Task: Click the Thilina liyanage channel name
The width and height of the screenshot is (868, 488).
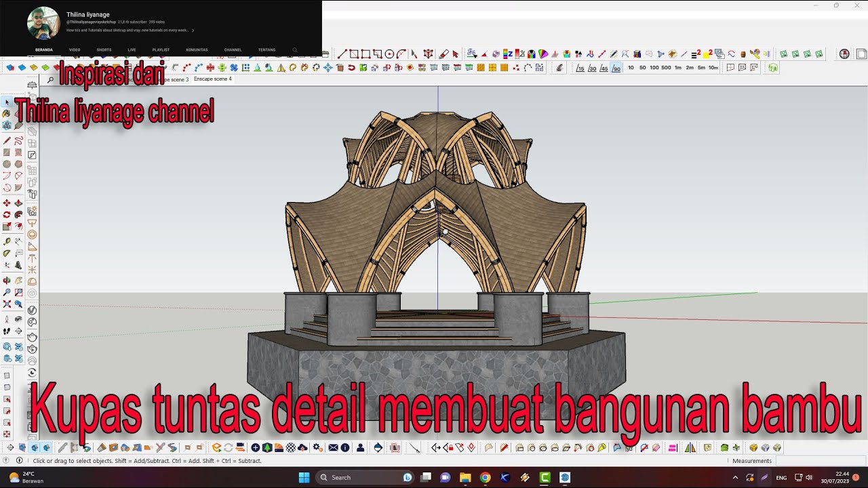Action: [87, 14]
